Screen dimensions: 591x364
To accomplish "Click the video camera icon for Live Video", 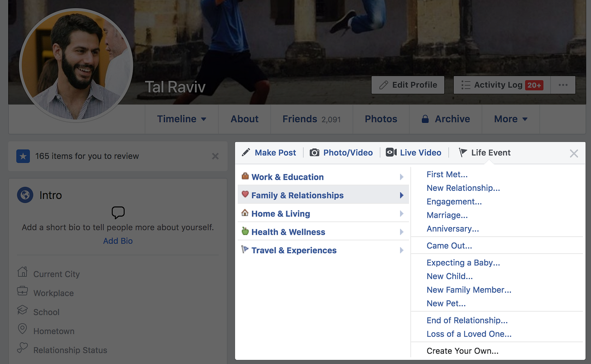I will tap(391, 152).
